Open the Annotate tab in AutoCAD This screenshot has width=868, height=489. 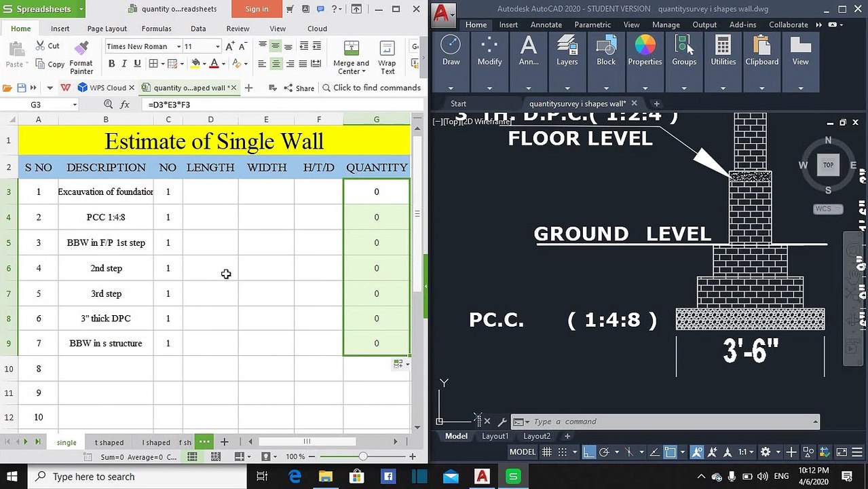pyautogui.click(x=546, y=24)
